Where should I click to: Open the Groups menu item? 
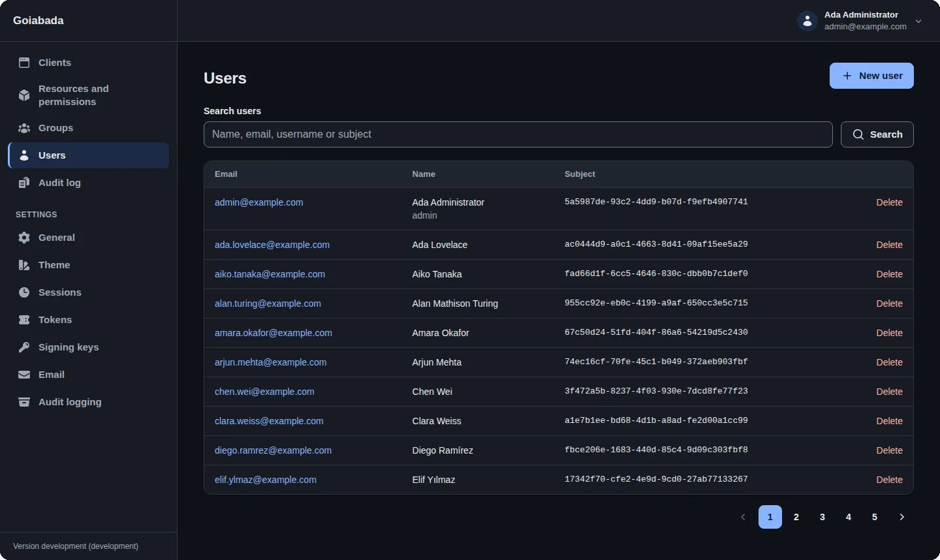tap(89, 128)
